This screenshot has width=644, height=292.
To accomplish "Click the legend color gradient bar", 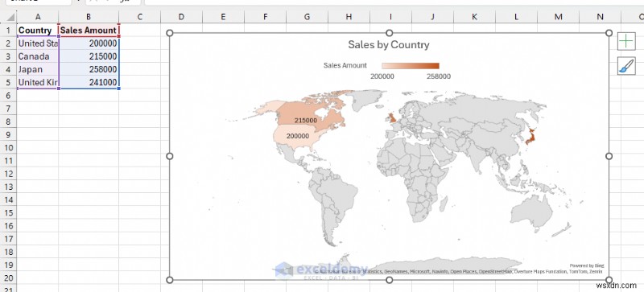I will (411, 66).
